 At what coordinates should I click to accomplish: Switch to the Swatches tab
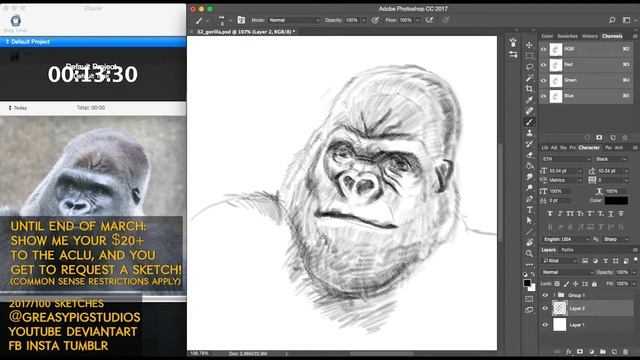click(567, 36)
